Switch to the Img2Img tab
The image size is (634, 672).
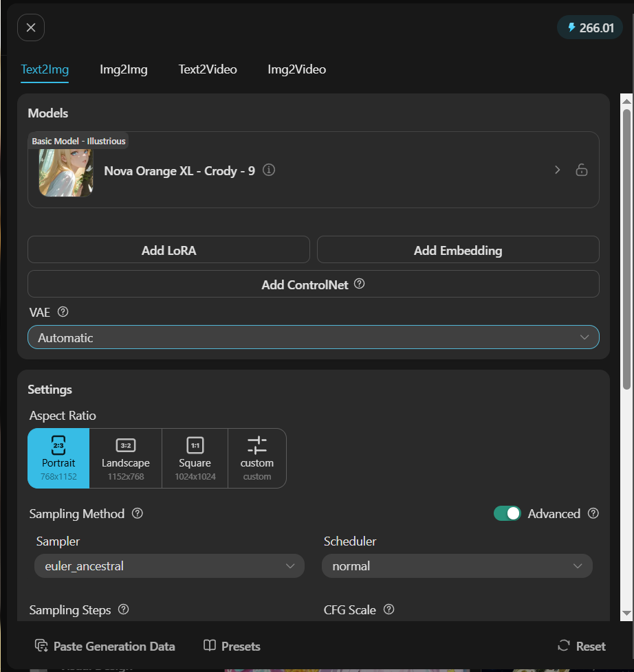[x=124, y=69]
